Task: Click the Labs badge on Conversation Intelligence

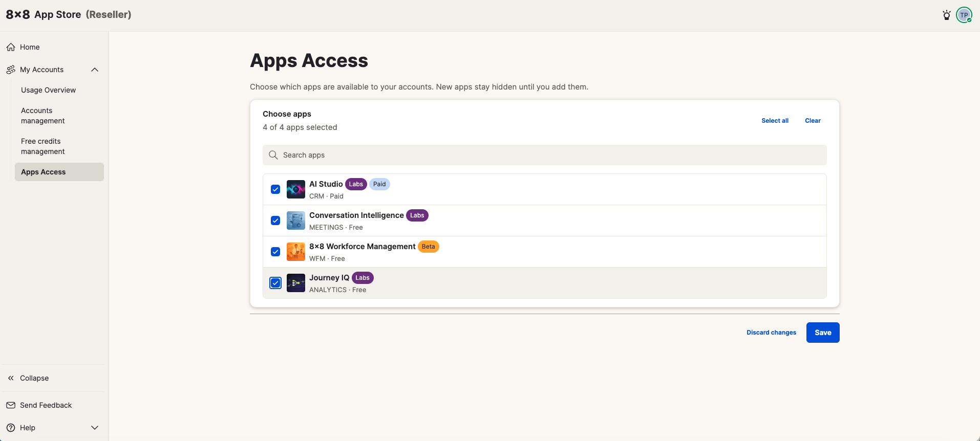Action: tap(417, 215)
